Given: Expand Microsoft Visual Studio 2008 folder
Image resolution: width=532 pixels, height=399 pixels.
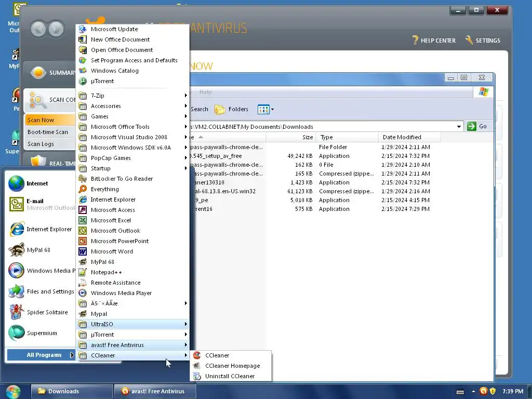Looking at the screenshot, I should [x=132, y=137].
